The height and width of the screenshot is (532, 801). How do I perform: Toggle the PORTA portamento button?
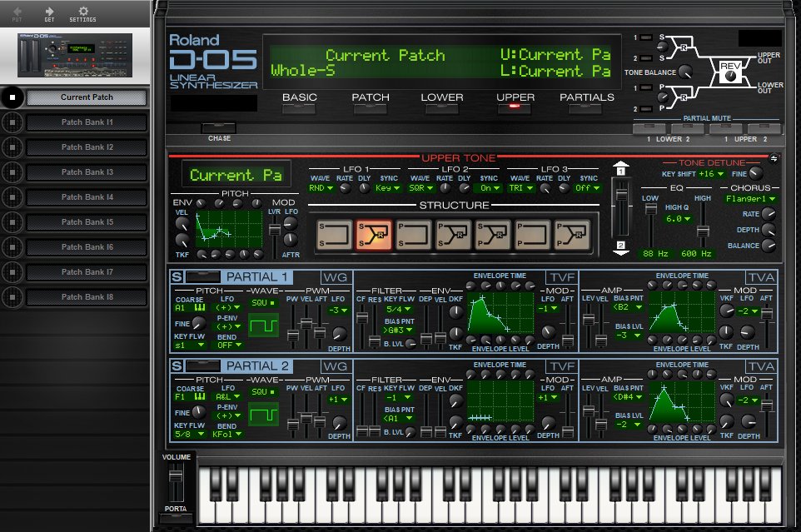click(x=176, y=518)
